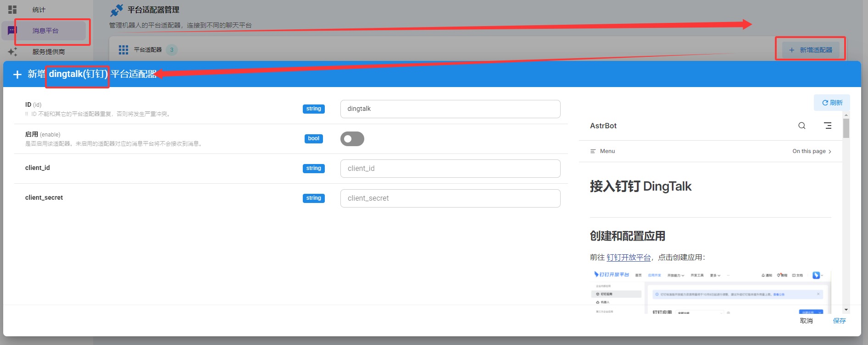
Task: Click the docs panel scrollbar thumb
Action: click(846, 128)
